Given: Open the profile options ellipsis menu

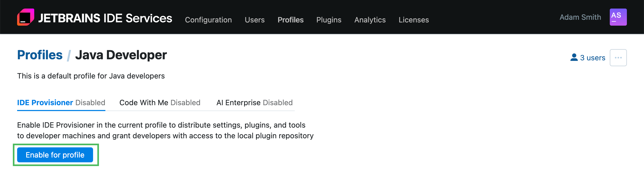Looking at the screenshot, I should pyautogui.click(x=618, y=57).
